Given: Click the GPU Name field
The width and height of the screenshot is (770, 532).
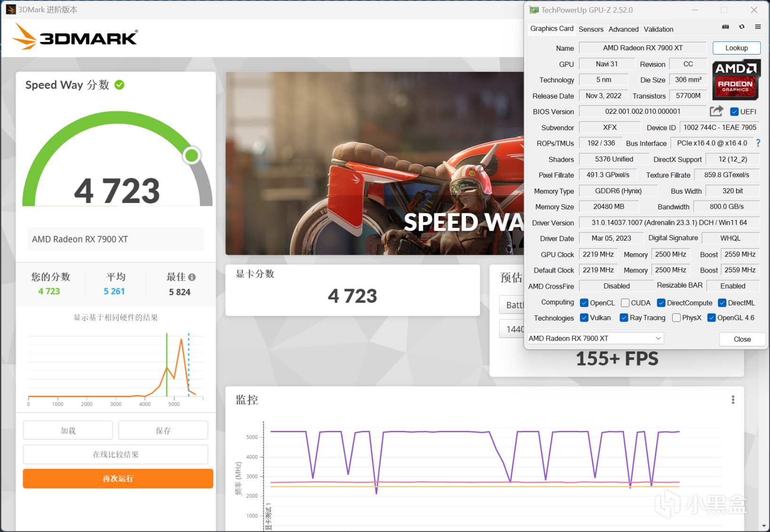Looking at the screenshot, I should (x=643, y=48).
